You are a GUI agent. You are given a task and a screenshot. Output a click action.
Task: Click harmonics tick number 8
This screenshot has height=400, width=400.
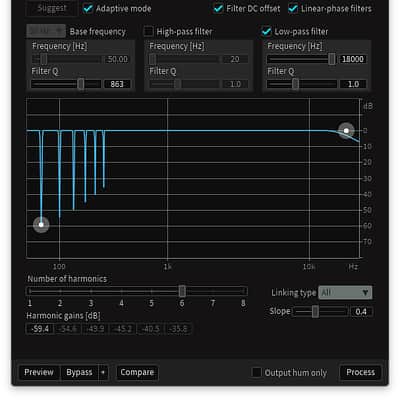(x=243, y=303)
